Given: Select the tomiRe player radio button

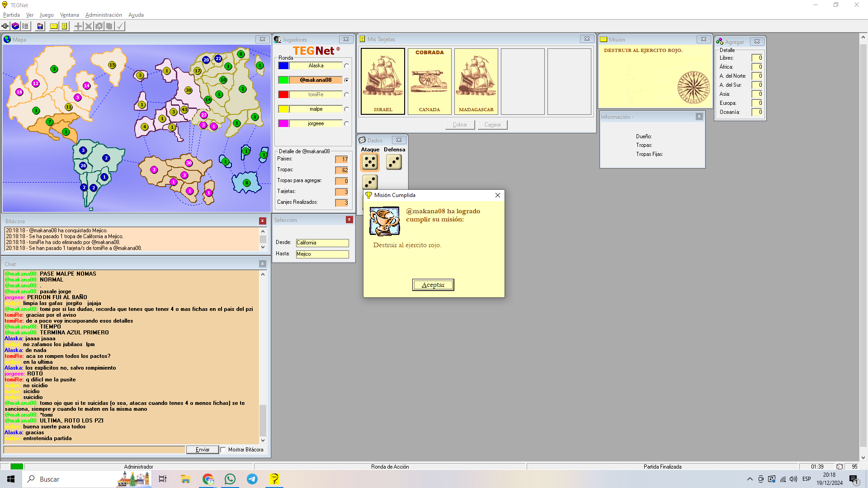Looking at the screenshot, I should (x=346, y=95).
